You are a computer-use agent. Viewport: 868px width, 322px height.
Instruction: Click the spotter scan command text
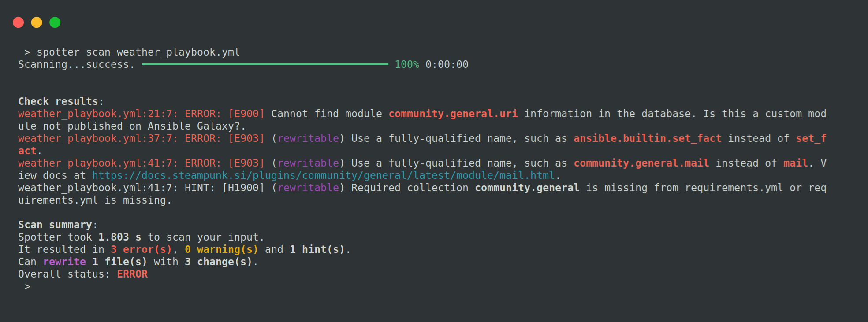tap(138, 52)
